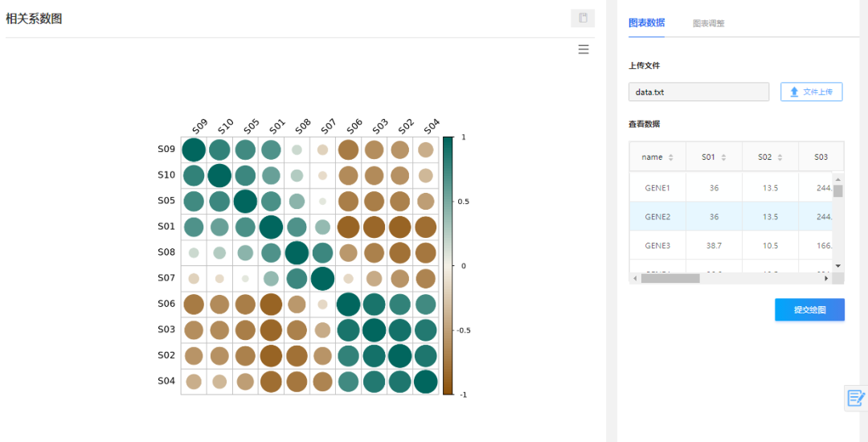This screenshot has height=442, width=868.
Task: Switch to 图表数据 tab
Action: 646,23
